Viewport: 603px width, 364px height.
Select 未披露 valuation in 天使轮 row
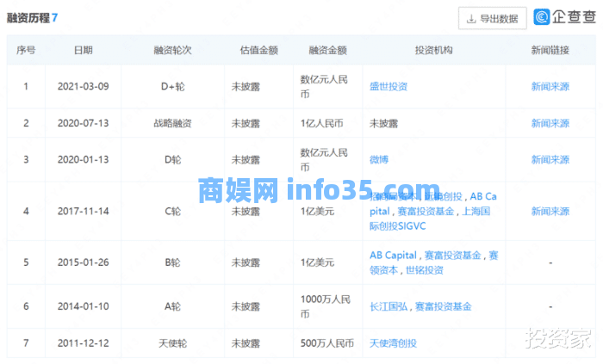click(246, 342)
